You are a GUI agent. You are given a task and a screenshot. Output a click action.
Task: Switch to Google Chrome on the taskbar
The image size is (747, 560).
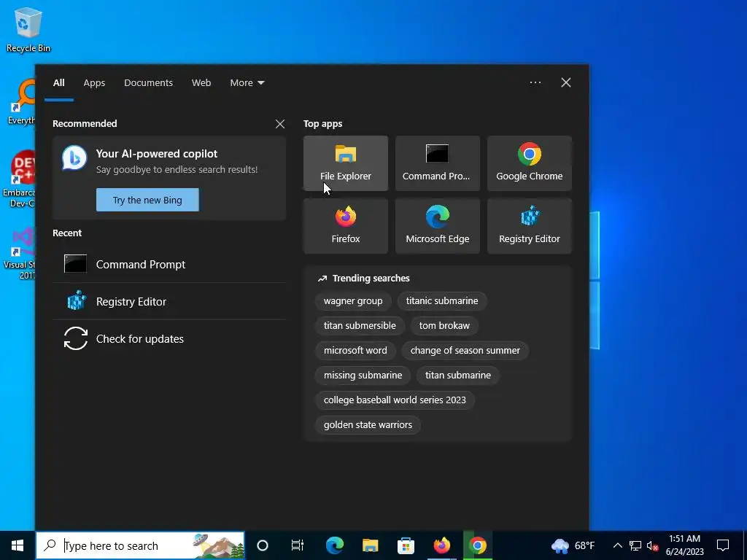pyautogui.click(x=477, y=545)
